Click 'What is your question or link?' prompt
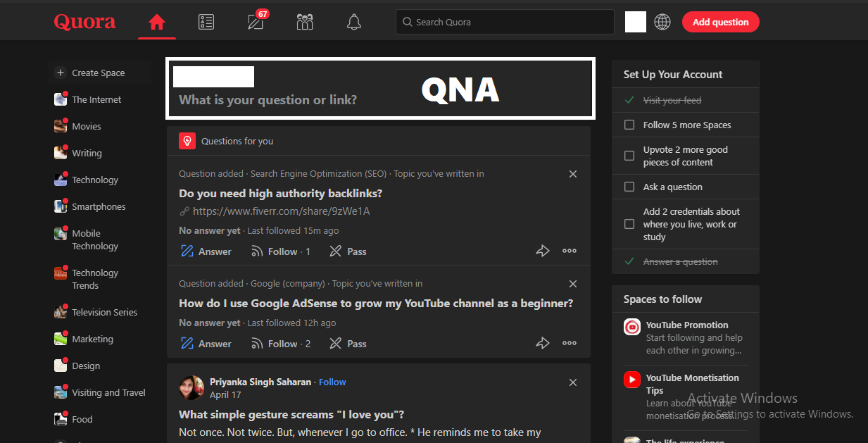Screen dimensions: 868x443 pos(268,100)
